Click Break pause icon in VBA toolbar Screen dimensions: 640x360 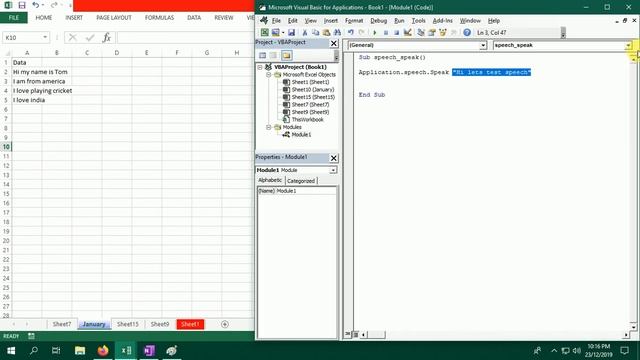386,32
